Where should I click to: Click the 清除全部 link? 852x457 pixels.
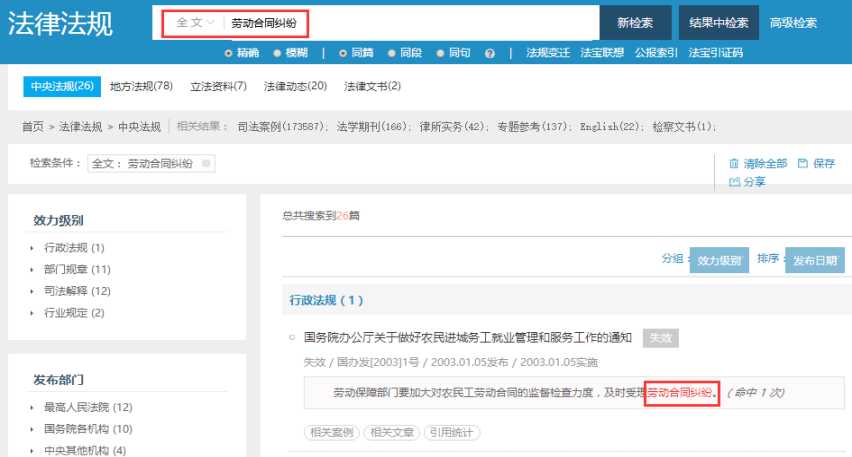[765, 164]
